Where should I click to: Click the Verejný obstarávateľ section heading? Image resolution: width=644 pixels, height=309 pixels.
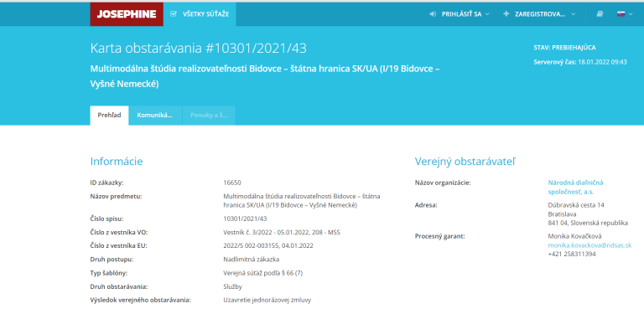[465, 162]
